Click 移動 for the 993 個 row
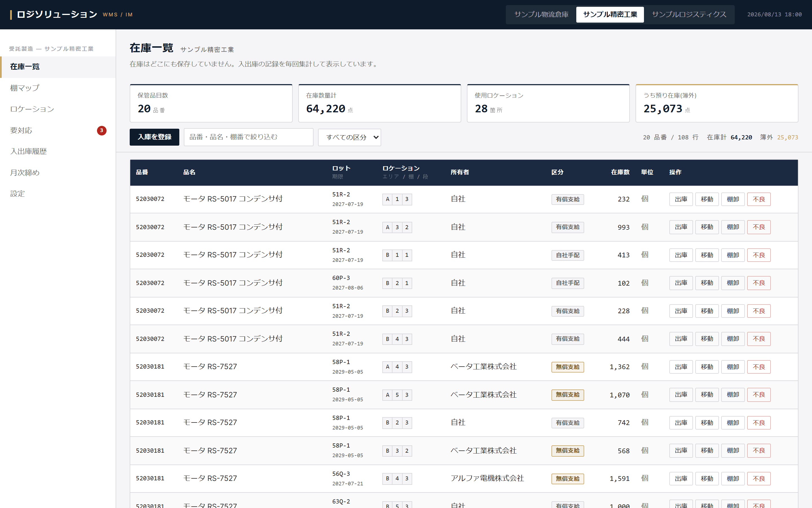 tap(707, 227)
